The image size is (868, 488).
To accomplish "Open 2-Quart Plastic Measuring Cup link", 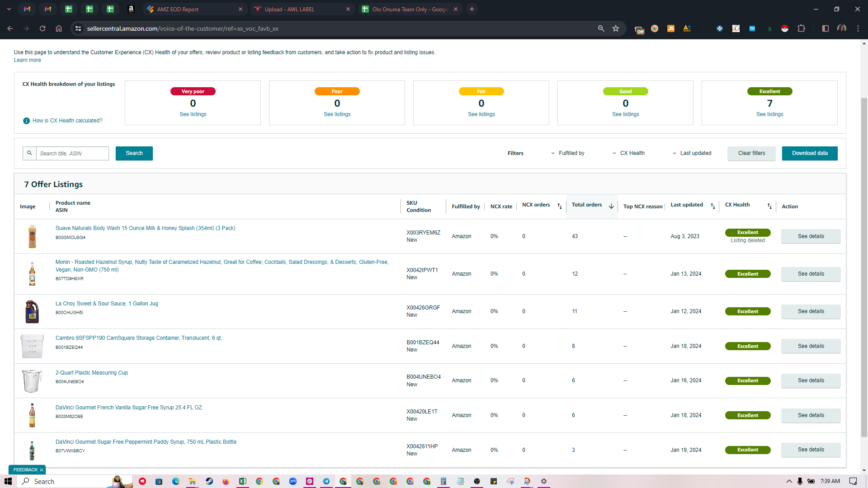I will coord(92,373).
